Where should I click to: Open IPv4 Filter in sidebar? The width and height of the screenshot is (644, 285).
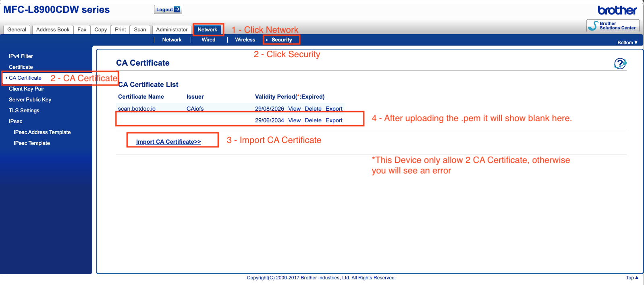[x=21, y=56]
